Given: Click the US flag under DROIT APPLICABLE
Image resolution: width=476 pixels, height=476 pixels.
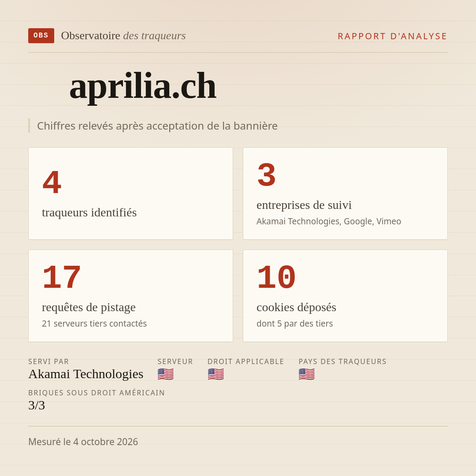Looking at the screenshot, I should coord(216,374).
